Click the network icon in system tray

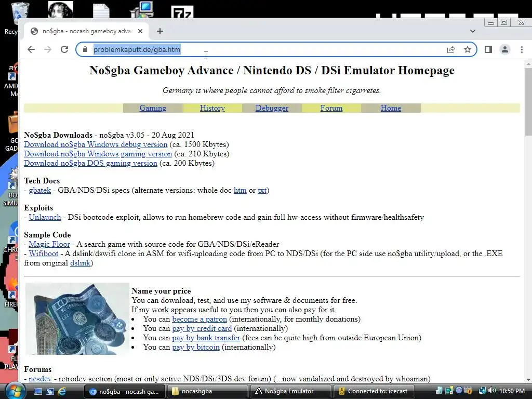pyautogui.click(x=482, y=391)
